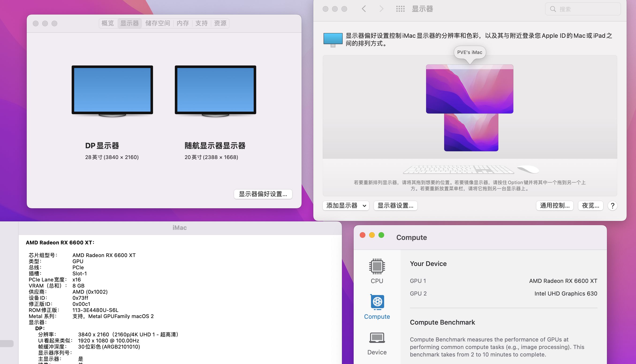Image resolution: width=636 pixels, height=364 pixels.
Task: Click the 30位彩色 (ARGB2101010) value
Action: [x=109, y=347]
